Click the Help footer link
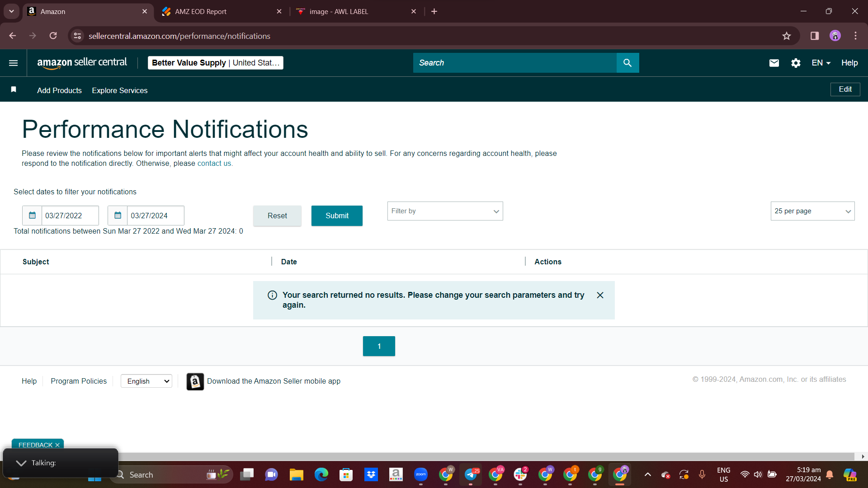The image size is (868, 488). coord(29,381)
